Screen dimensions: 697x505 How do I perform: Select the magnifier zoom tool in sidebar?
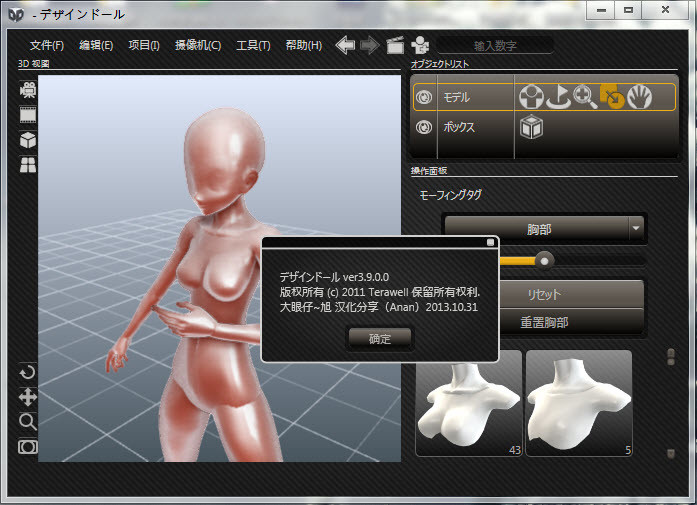(28, 421)
